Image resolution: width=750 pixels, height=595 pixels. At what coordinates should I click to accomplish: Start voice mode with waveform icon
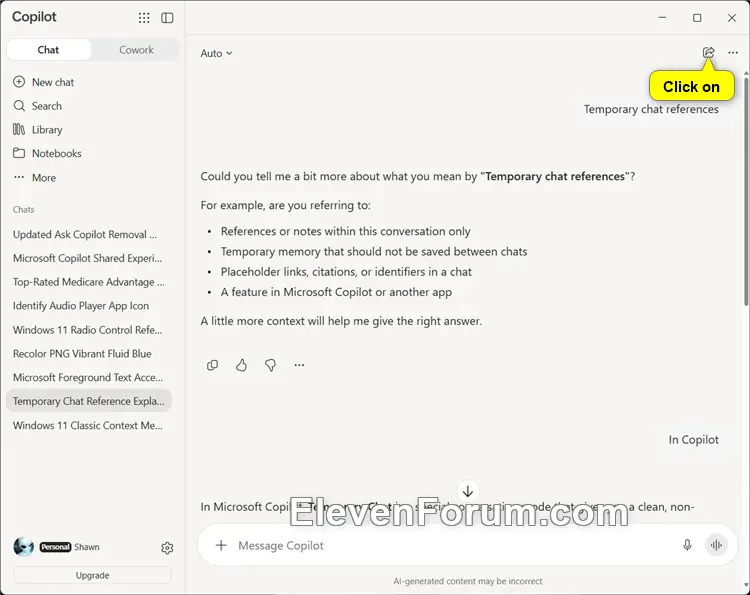[x=716, y=545]
